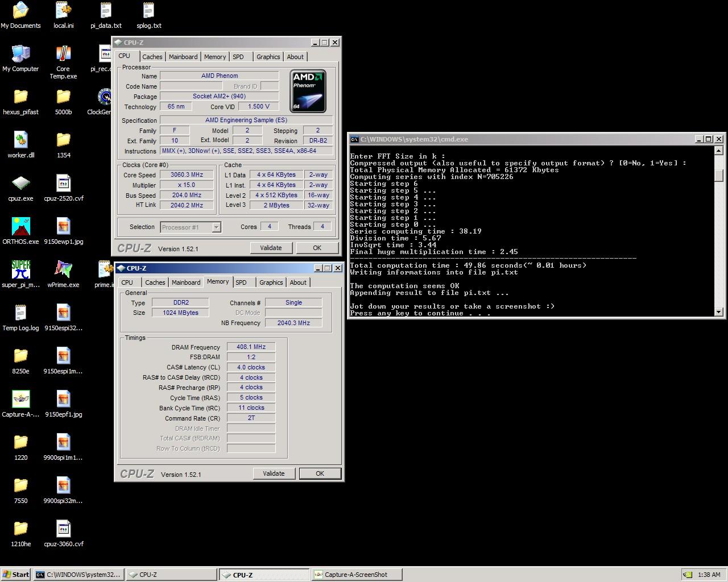This screenshot has width=728, height=582.
Task: Open the 1220 folder
Action: [20, 447]
